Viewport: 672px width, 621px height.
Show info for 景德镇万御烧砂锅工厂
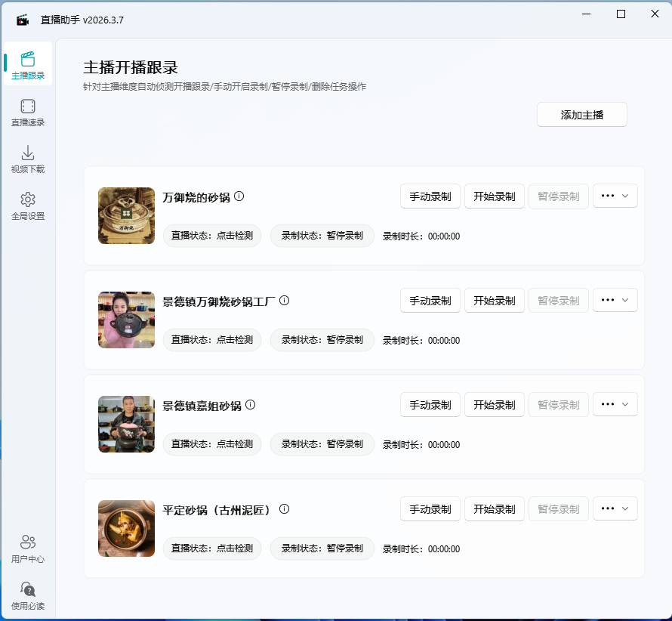pyautogui.click(x=283, y=300)
